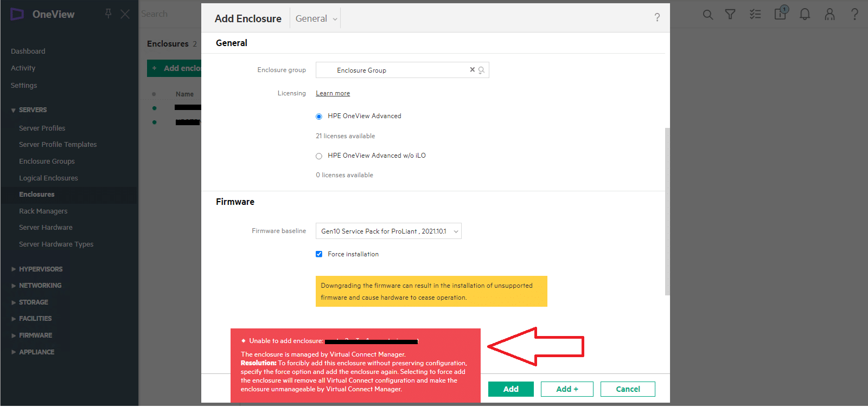868x407 pixels.
Task: Pin the main menu with pin icon
Action: pos(108,14)
